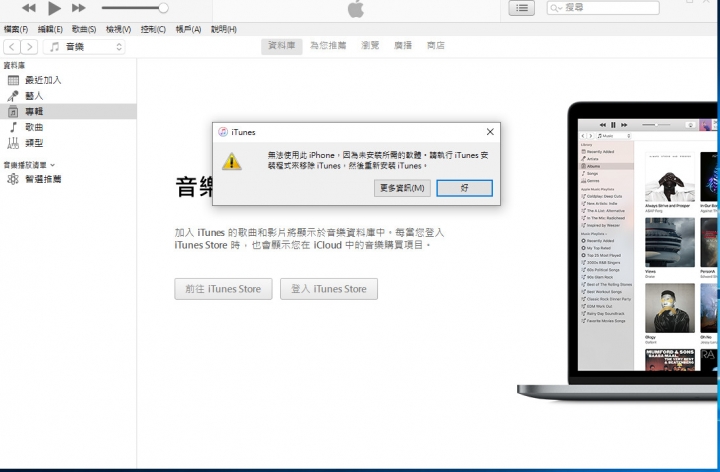720x472 pixels.
Task: Select 專輯 in the sidebar
Action: pos(68,112)
